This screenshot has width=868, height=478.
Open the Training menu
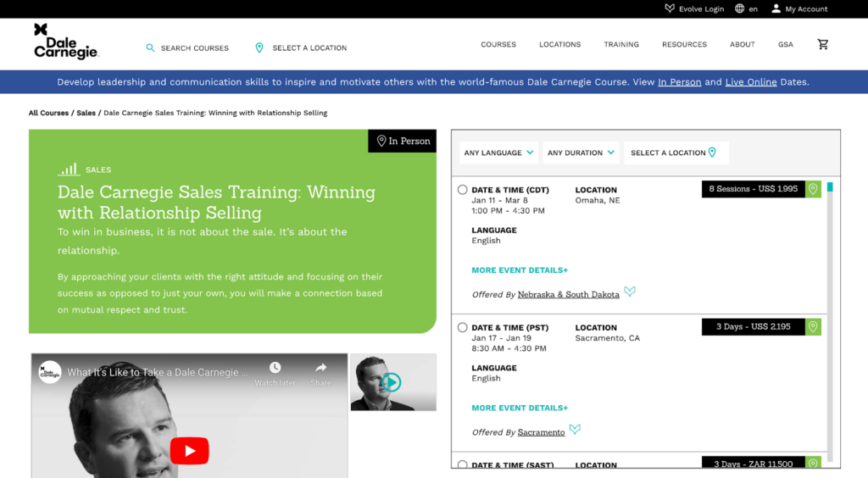pyautogui.click(x=621, y=44)
